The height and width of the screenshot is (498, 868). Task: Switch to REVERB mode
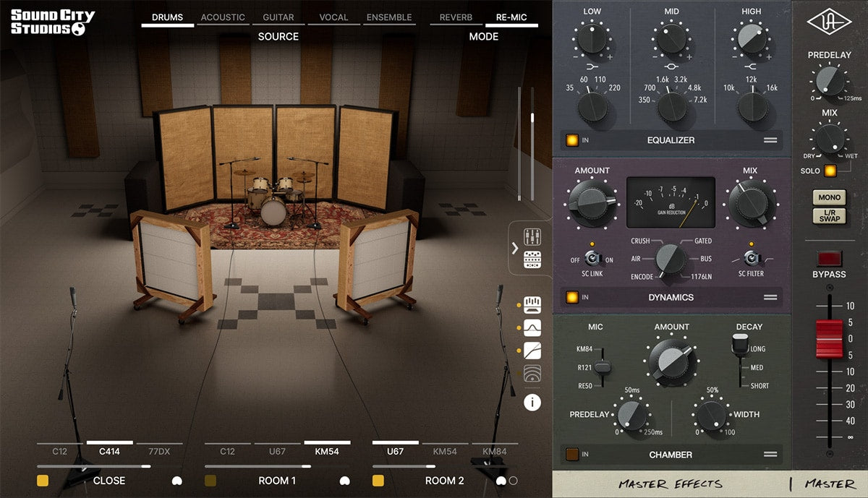[x=456, y=17]
